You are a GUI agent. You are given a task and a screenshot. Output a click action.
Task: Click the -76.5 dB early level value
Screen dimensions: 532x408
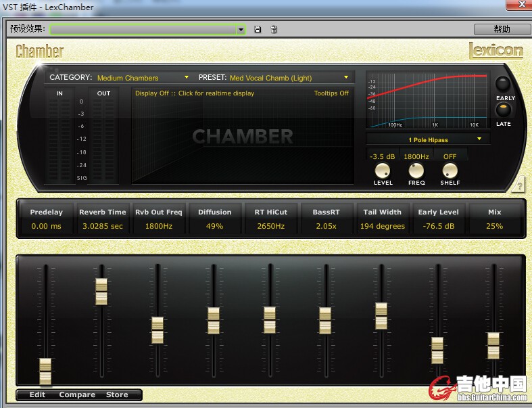pyautogui.click(x=438, y=226)
